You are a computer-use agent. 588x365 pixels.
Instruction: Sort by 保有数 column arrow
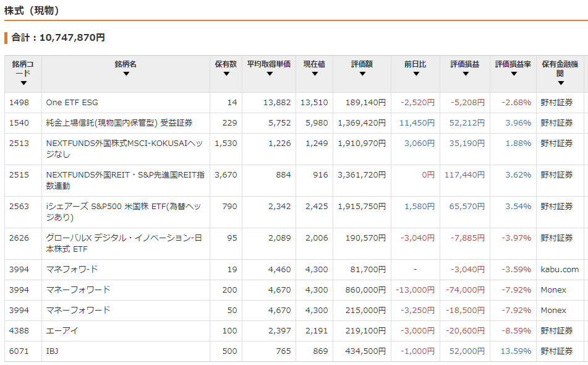pos(226,74)
